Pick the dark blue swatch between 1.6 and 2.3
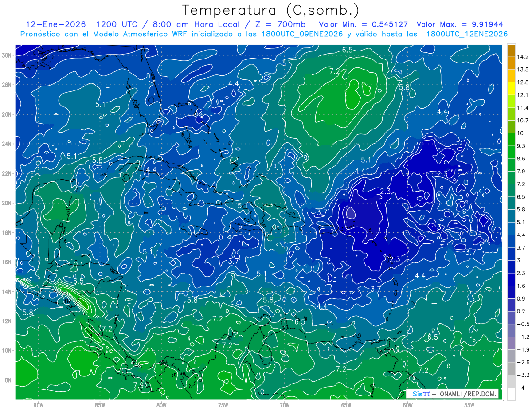This screenshot has height=411, width=532. tap(511, 279)
